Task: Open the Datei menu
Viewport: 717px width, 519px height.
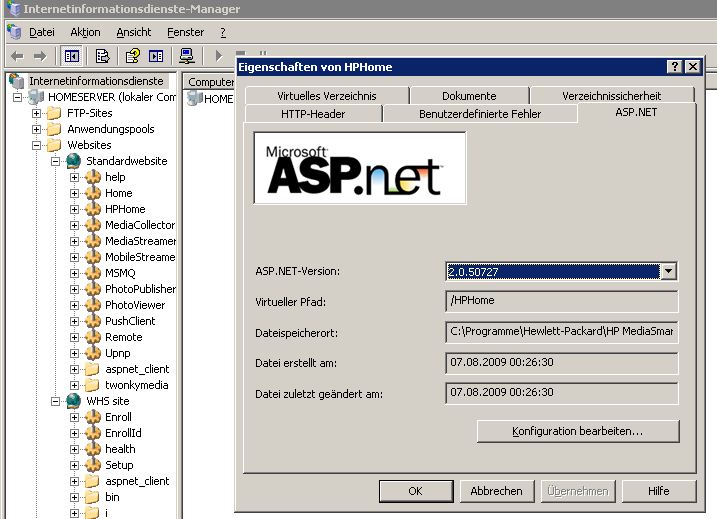Action: tap(42, 32)
